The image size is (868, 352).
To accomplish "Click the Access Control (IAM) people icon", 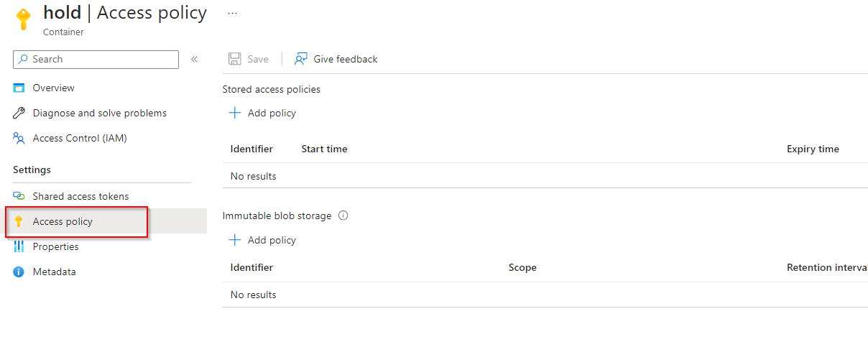I will click(19, 138).
